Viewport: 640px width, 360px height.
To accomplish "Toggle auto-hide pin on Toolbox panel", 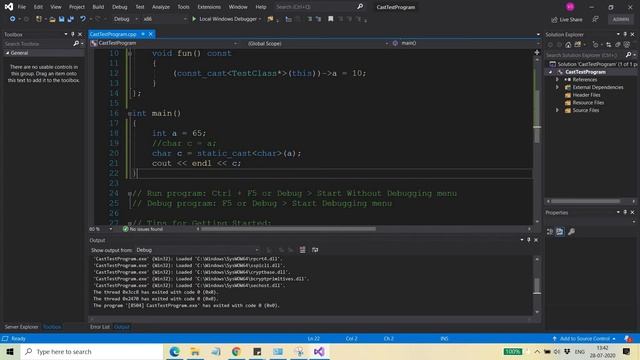I will (x=73, y=34).
